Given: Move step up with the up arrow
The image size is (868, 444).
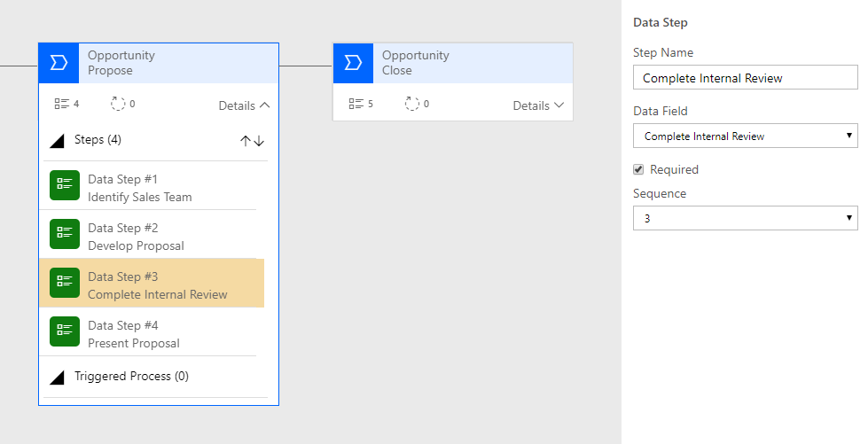Looking at the screenshot, I should click(246, 141).
